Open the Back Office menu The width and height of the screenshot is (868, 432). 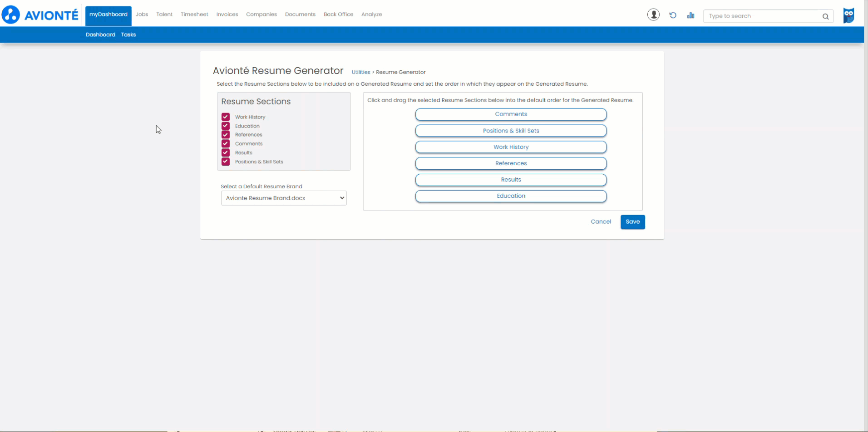click(338, 15)
